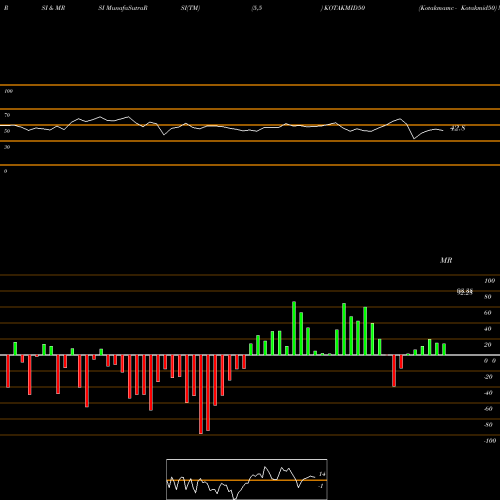This screenshot has height=500, width=500.
Task: Click the lowest dip of the RSI line
Action: point(414,138)
